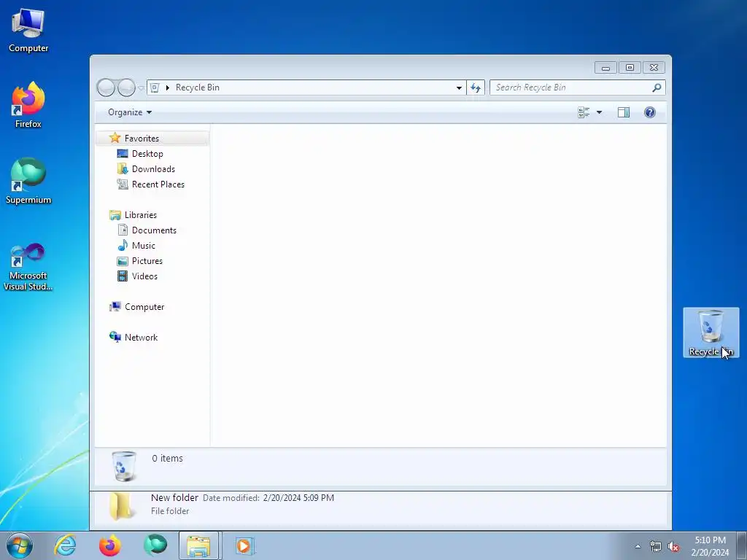Click the Back navigation button
This screenshot has width=747, height=560.
point(106,87)
